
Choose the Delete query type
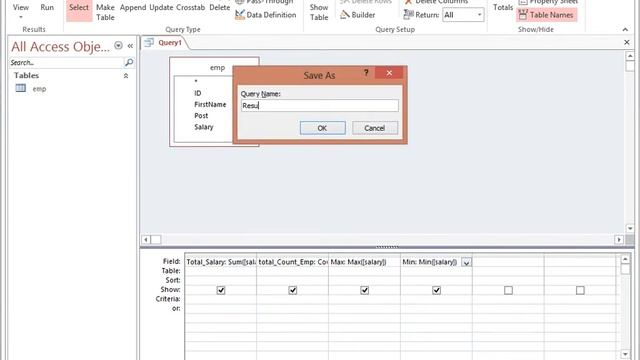click(220, 7)
